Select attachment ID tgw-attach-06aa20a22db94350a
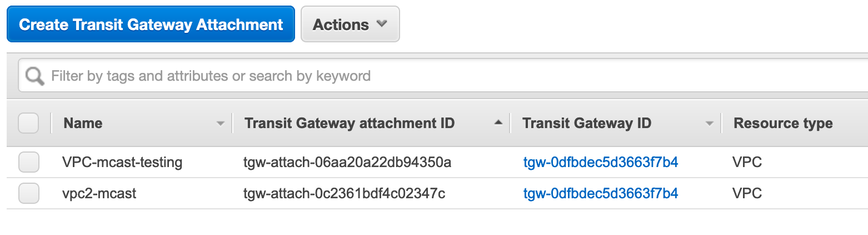Viewport: 868px width, 235px height. click(347, 163)
